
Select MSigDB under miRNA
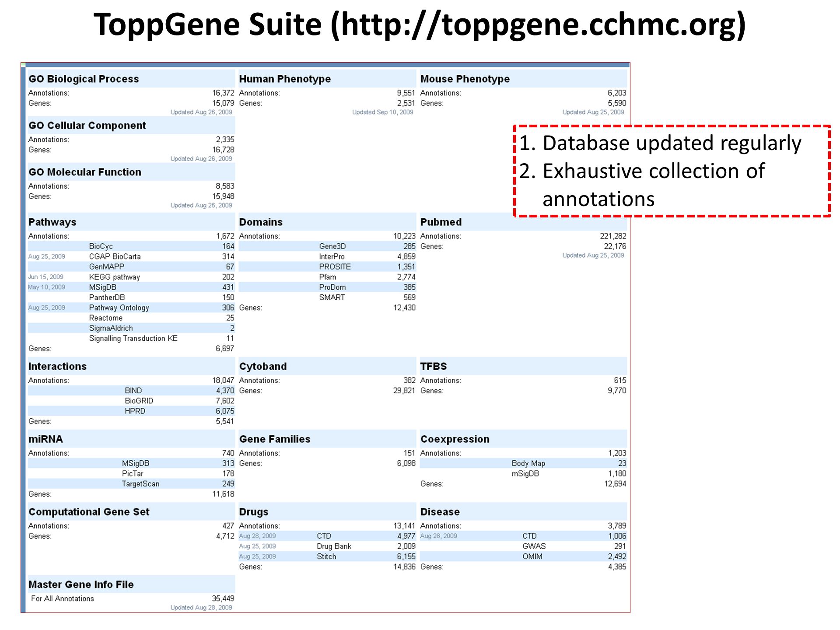pos(131,463)
